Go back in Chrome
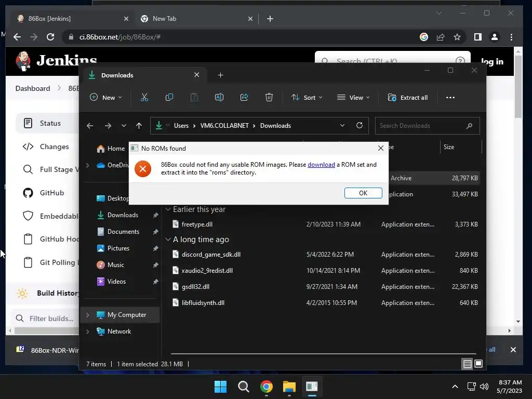532x399 pixels. click(17, 37)
